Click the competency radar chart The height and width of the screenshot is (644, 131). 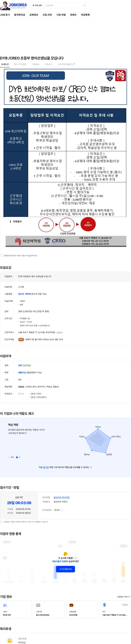click(98, 441)
